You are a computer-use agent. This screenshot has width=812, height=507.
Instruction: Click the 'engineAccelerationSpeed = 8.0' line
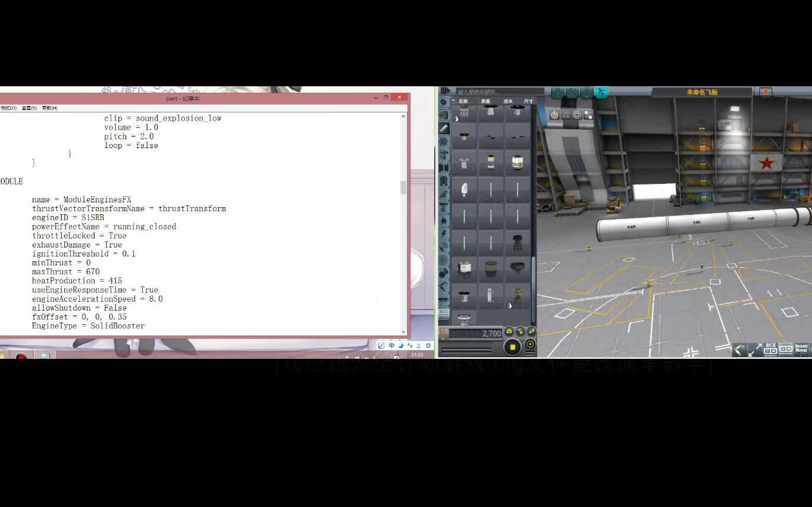coord(98,299)
